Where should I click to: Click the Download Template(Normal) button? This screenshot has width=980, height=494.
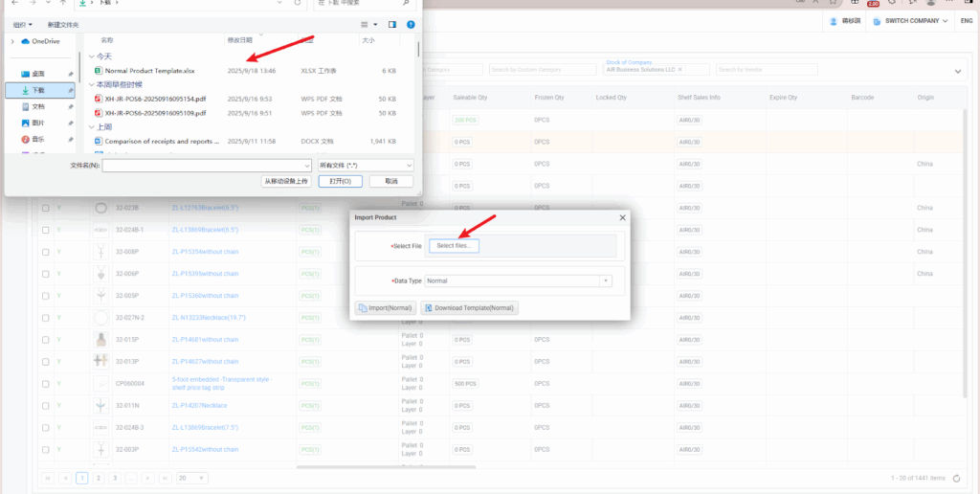(469, 308)
